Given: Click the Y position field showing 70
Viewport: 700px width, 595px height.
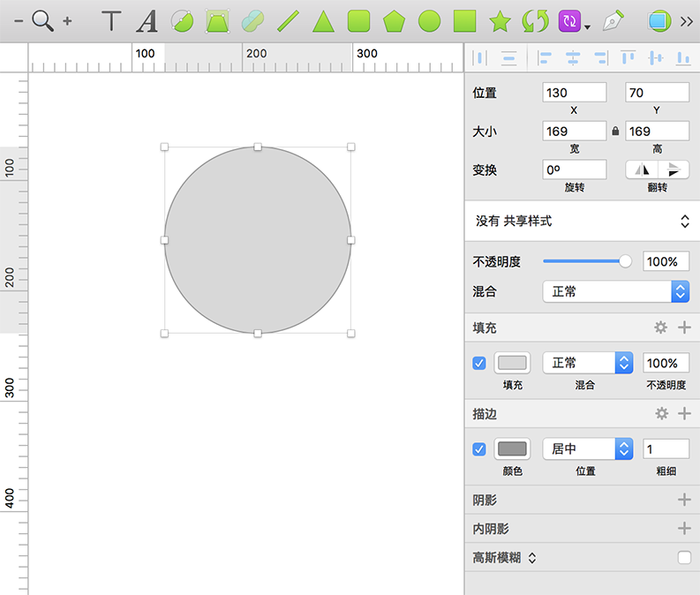Looking at the screenshot, I should point(657,93).
